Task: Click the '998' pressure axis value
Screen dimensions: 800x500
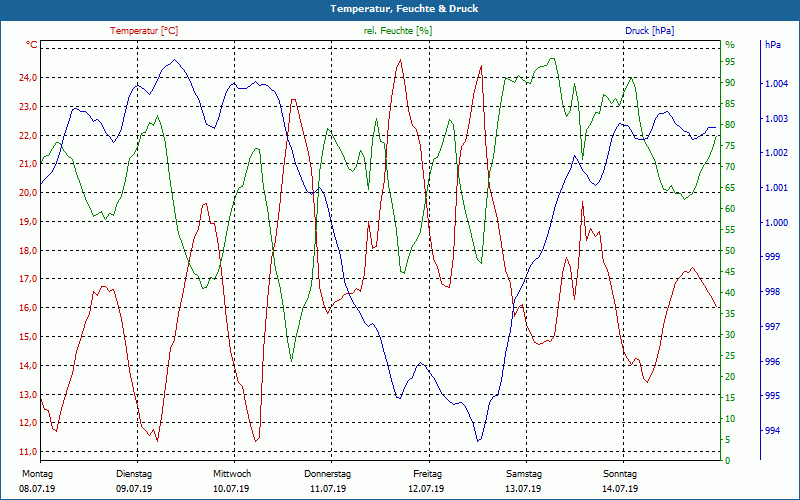Action: (773, 292)
